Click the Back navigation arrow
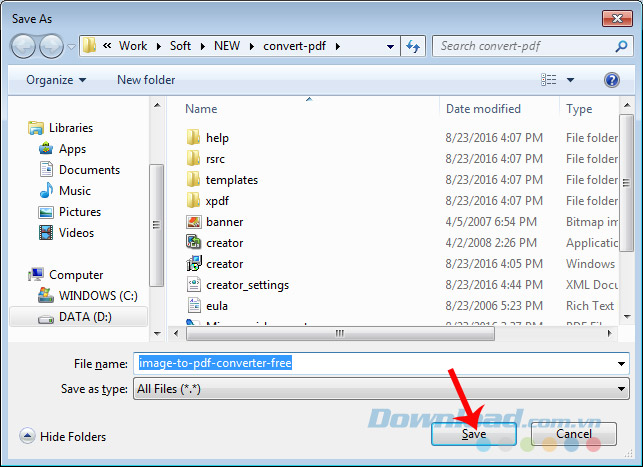 24,46
